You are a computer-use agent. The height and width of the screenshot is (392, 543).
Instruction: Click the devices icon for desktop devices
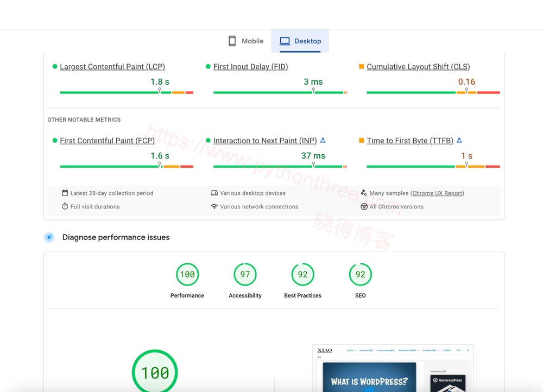(x=214, y=193)
